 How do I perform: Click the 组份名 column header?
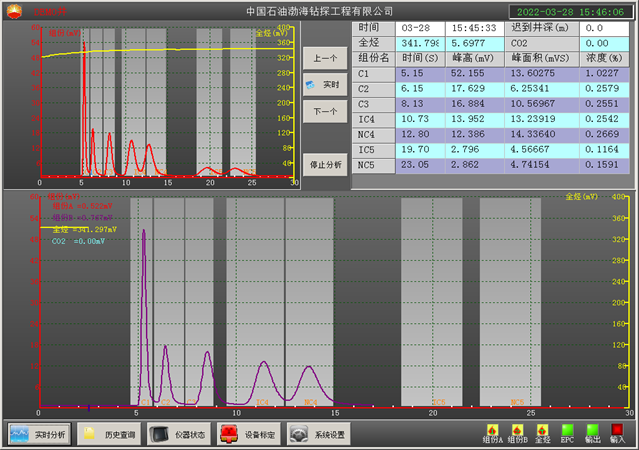pyautogui.click(x=374, y=58)
